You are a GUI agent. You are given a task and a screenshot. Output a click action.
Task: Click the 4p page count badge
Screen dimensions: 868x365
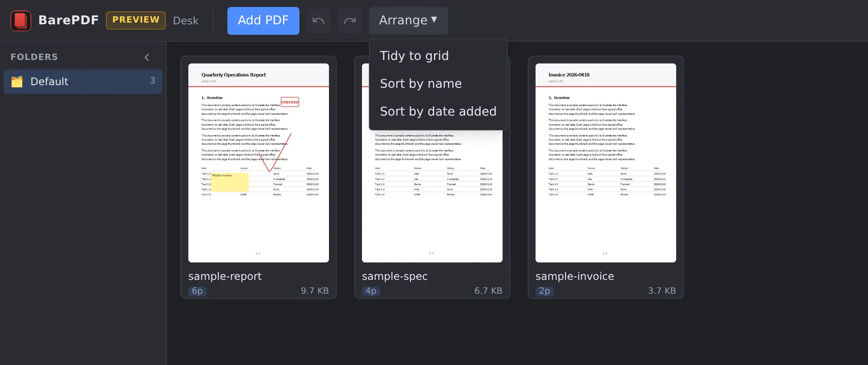(x=371, y=291)
